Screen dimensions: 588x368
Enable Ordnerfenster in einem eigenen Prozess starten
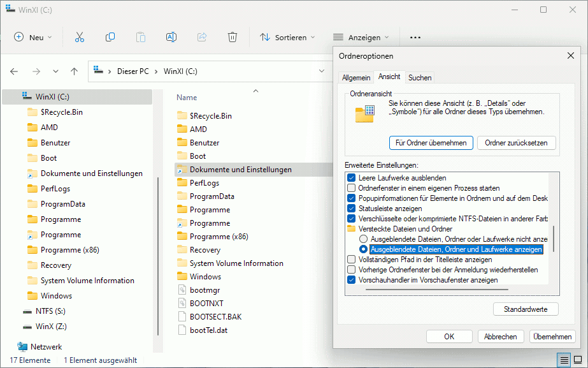pyautogui.click(x=352, y=188)
